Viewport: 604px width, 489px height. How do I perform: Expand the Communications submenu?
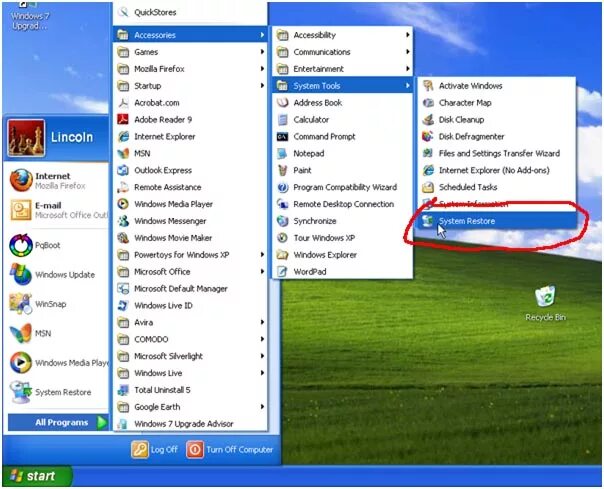343,52
